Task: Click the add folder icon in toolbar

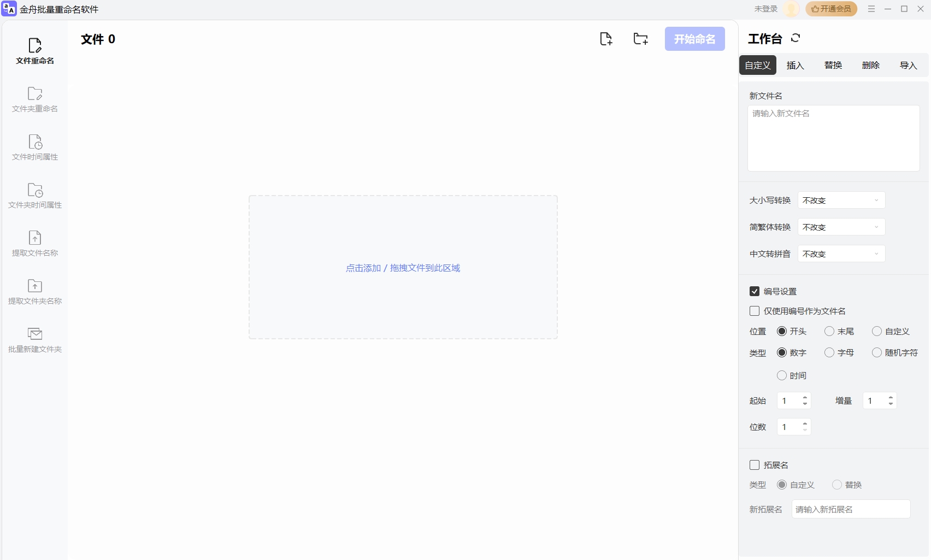Action: [x=640, y=39]
